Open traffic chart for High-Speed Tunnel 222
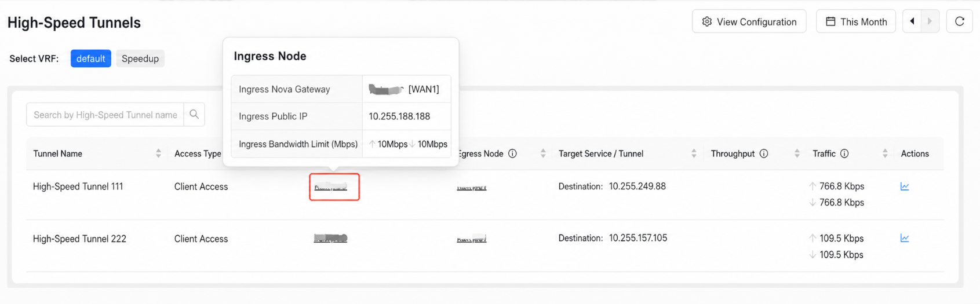980x304 pixels. point(905,238)
